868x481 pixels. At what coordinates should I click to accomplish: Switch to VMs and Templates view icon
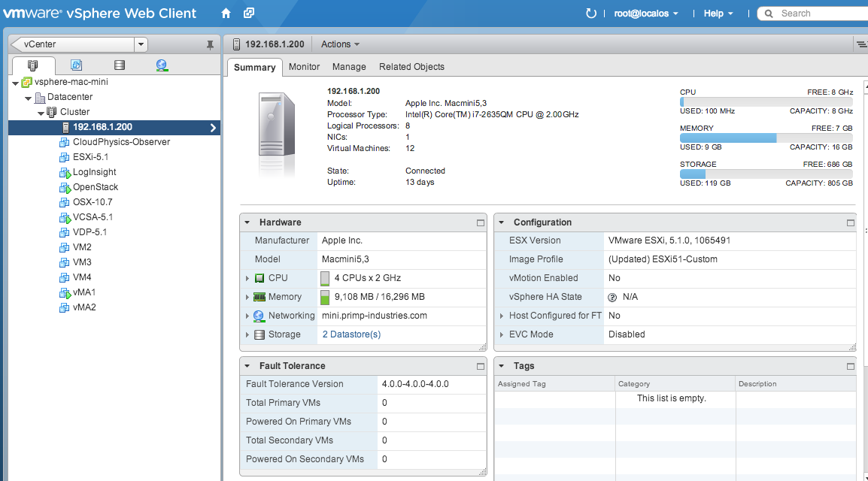pyautogui.click(x=77, y=65)
